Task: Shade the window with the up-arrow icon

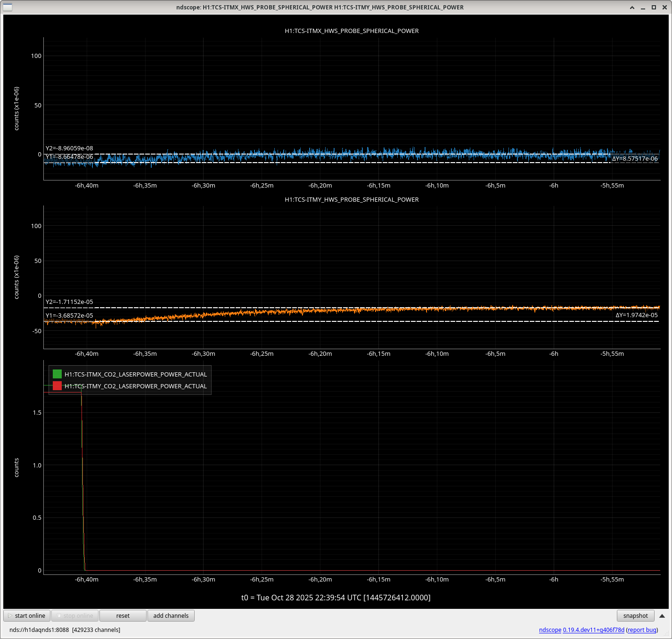Action: pos(632,7)
